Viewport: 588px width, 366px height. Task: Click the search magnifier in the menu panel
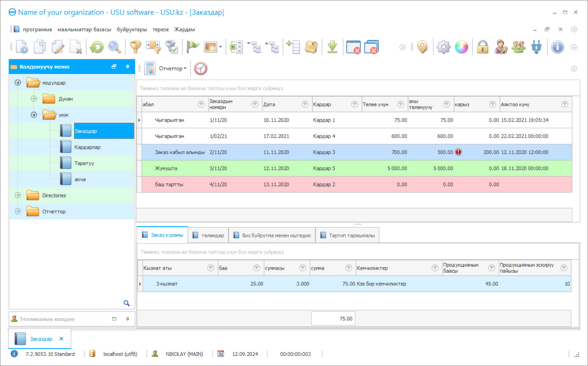tap(126, 303)
